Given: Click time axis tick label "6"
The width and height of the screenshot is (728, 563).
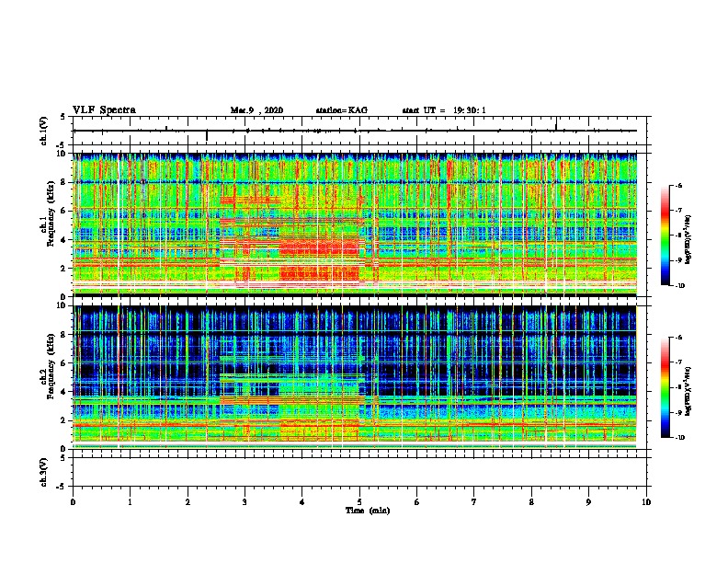Looking at the screenshot, I should (417, 502).
